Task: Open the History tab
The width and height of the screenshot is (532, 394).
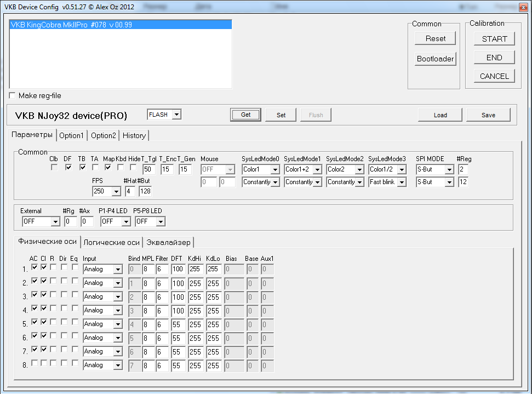Action: click(134, 136)
